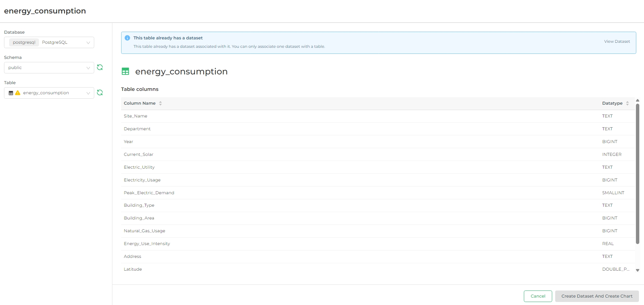Select the Natural_Gas_Usage column name

pyautogui.click(x=145, y=231)
